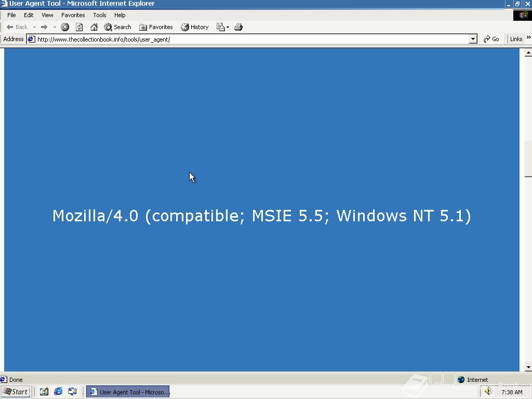The width and height of the screenshot is (532, 399).
Task: Click the vertical scrollbar thumb
Action: point(528,159)
